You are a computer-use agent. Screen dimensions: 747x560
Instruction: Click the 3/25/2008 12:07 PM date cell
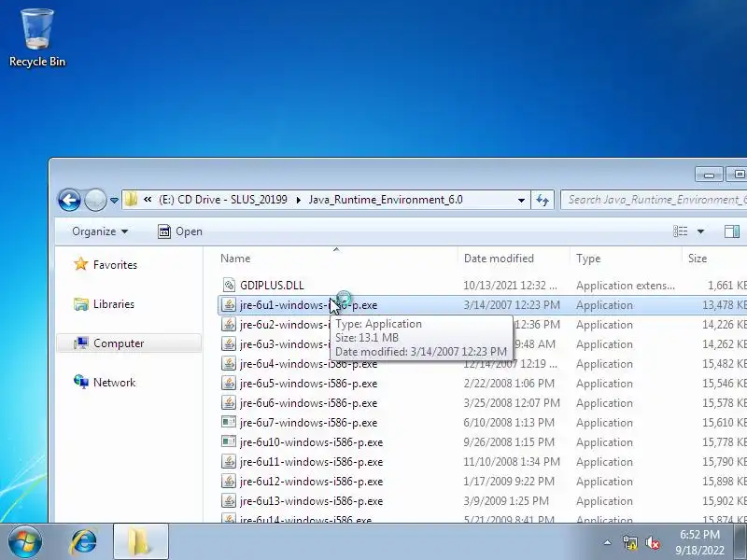click(x=512, y=403)
